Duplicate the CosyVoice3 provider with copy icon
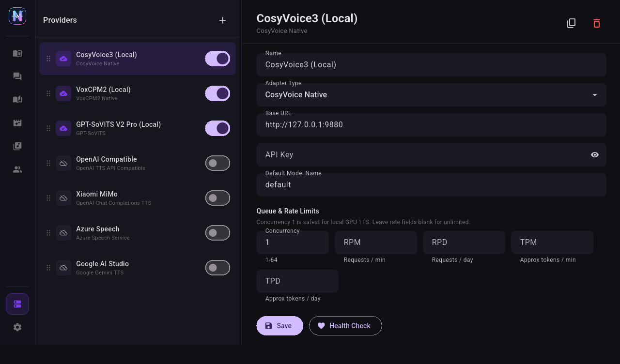Viewport: 620px width, 364px height. click(x=572, y=23)
